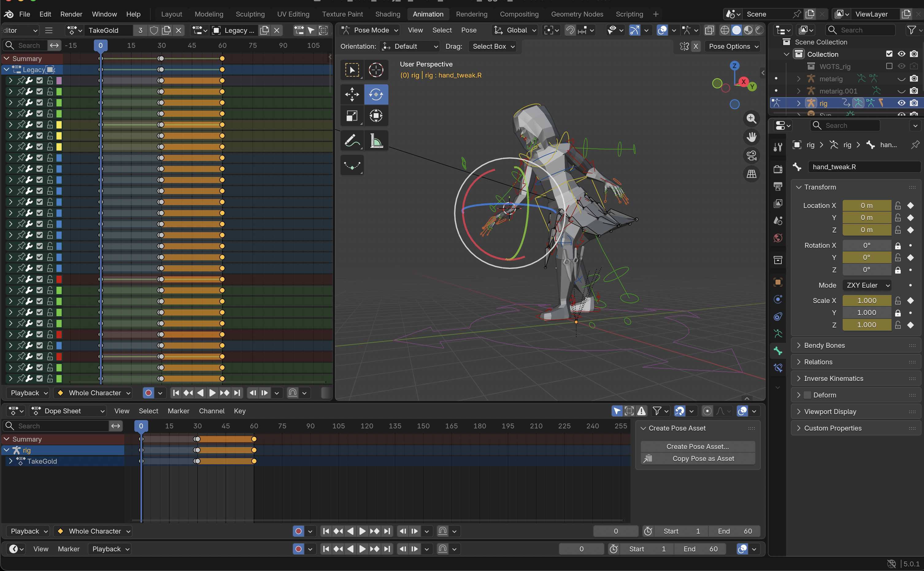924x571 pixels.
Task: Open rotation Mode ZXY Euler dropdown
Action: click(x=867, y=285)
